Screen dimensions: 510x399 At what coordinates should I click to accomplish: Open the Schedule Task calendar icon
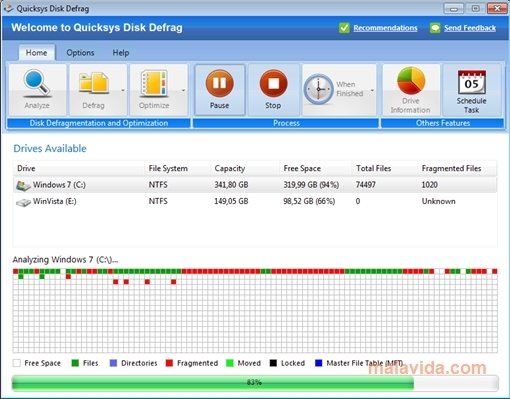coord(471,82)
